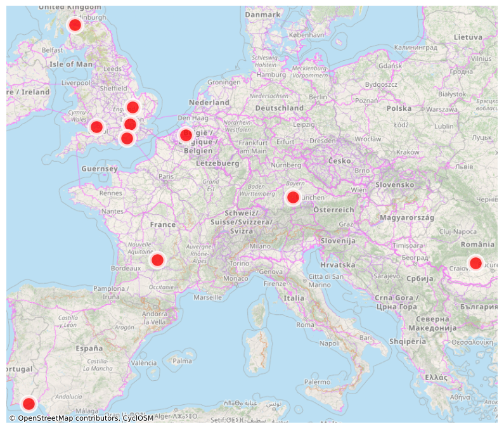Open the CyclOSM attribution link
Screen dimensions: 504x429
(138, 418)
